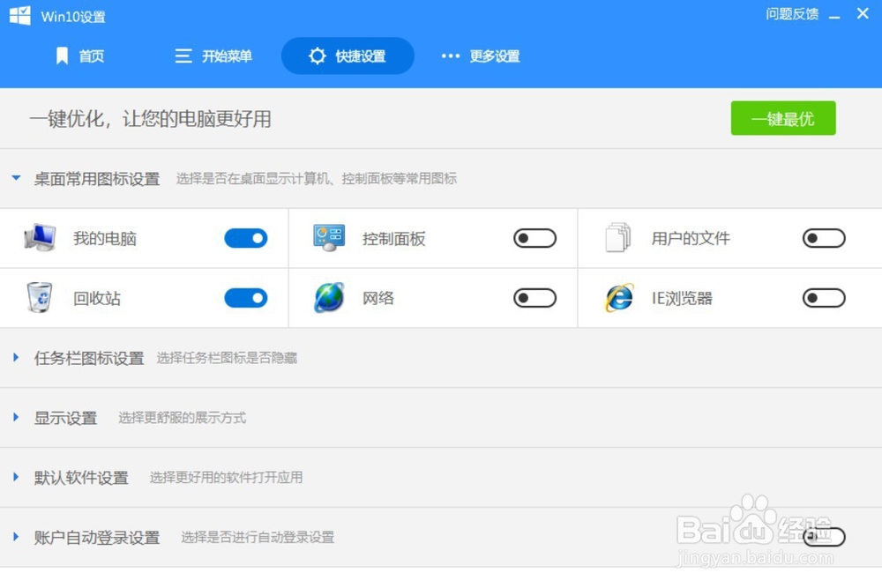Screen dimensions: 882x588
Task: Click the 控制面板 label
Action: coord(393,238)
